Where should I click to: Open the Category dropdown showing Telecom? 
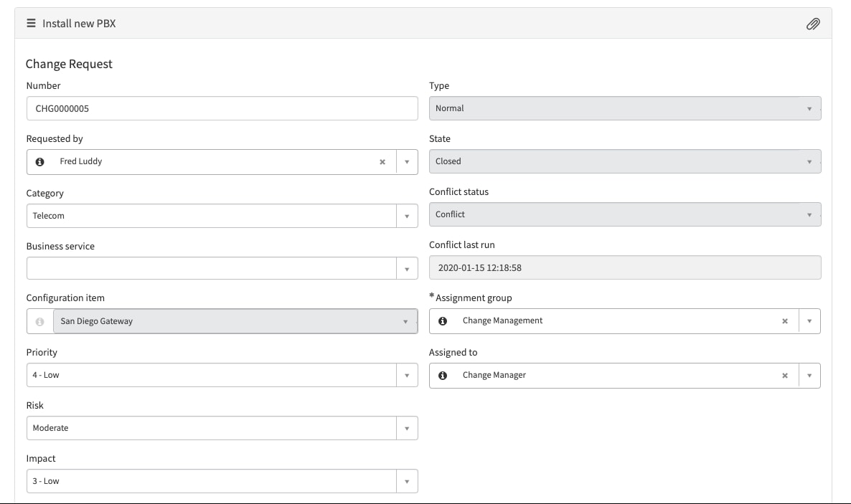tap(408, 215)
